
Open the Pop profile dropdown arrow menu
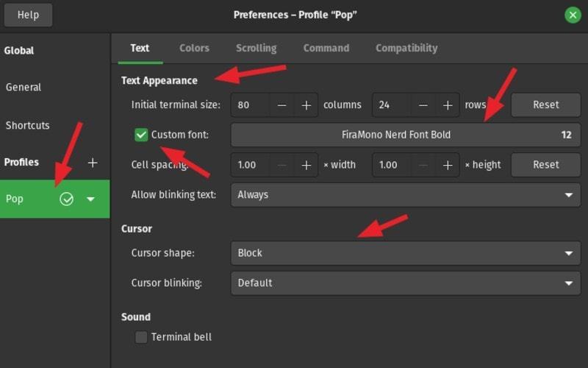tap(90, 199)
